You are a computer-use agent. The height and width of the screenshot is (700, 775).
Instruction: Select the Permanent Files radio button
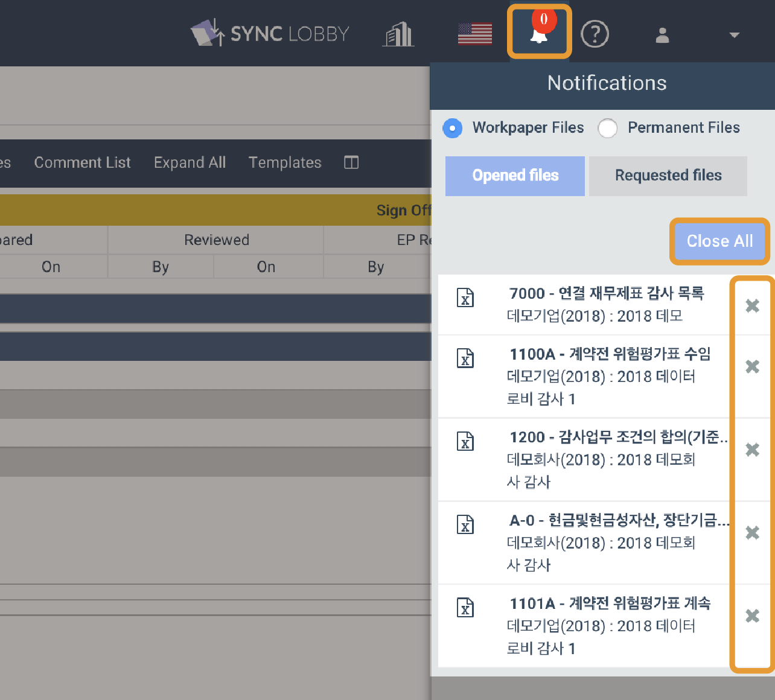(x=608, y=128)
